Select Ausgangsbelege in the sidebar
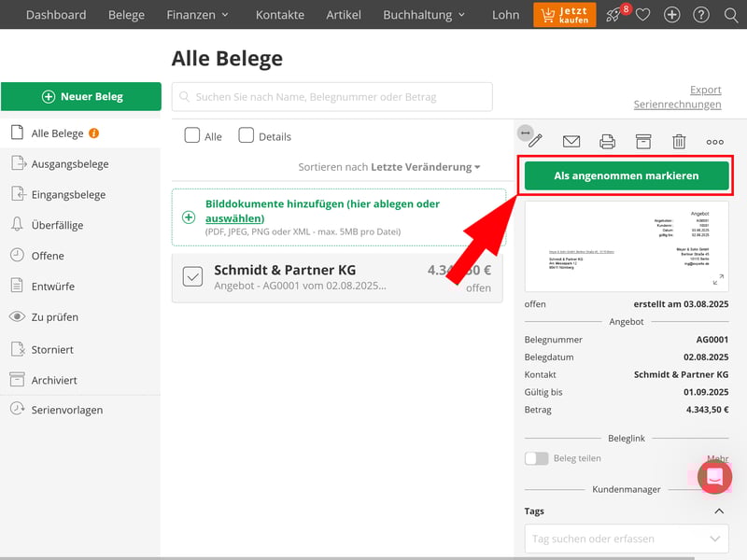The image size is (747, 560). coord(70,164)
